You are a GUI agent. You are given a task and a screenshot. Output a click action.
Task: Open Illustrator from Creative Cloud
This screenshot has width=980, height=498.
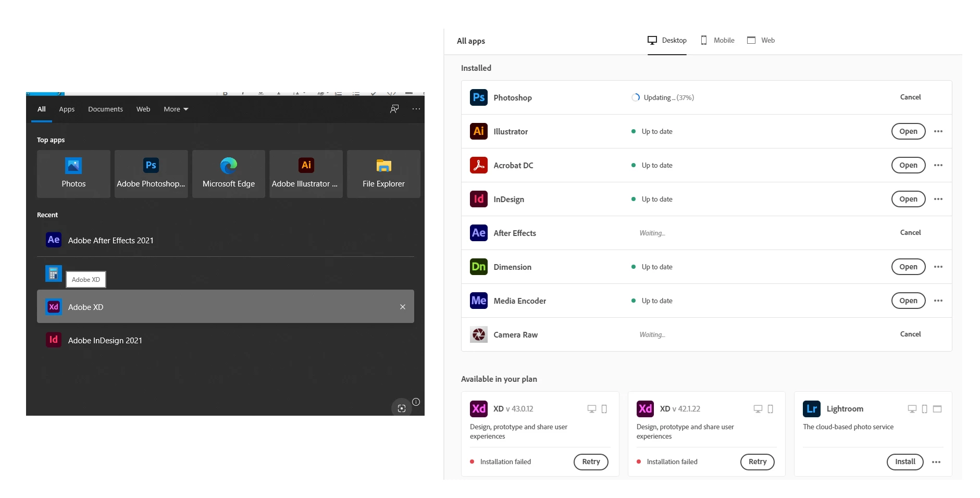[908, 131]
